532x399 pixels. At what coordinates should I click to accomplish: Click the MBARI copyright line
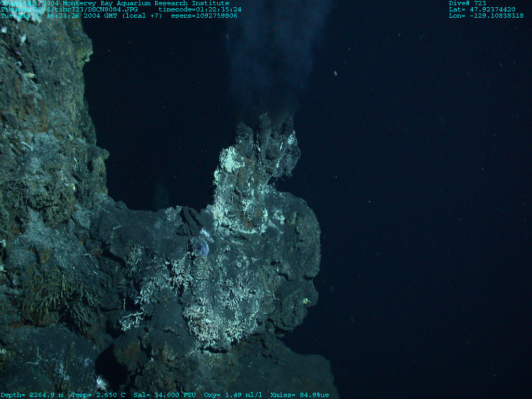pyautogui.click(x=115, y=4)
